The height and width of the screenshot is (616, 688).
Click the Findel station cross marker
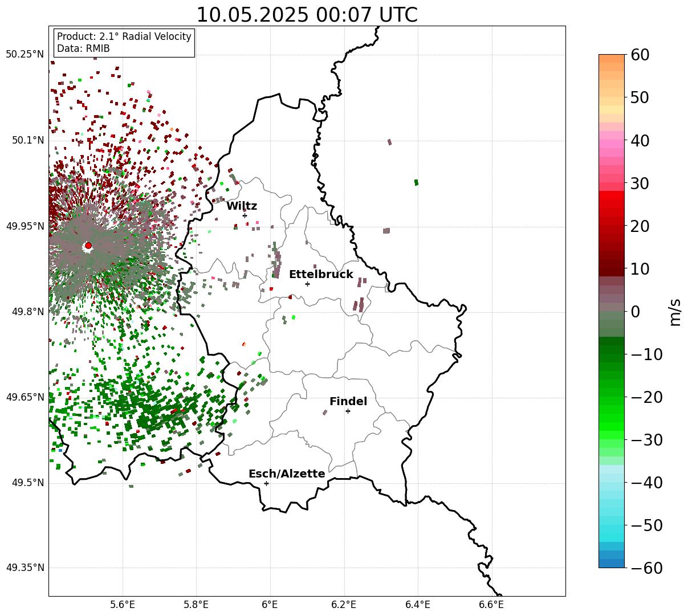pyautogui.click(x=348, y=411)
